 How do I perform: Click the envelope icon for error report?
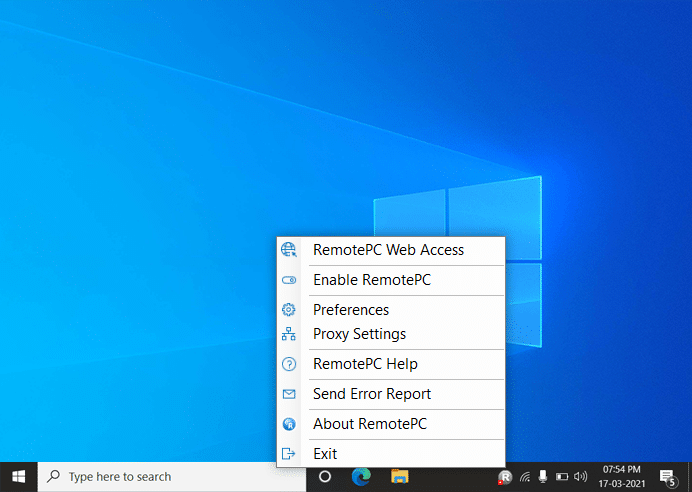pyautogui.click(x=289, y=394)
